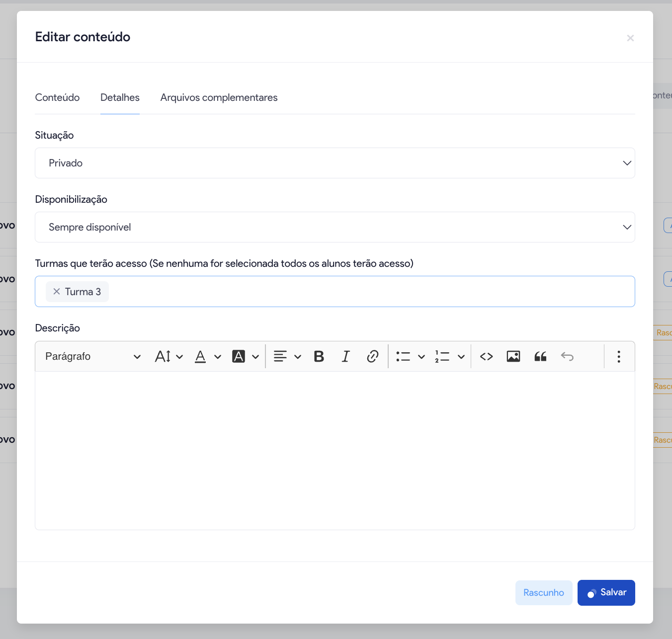This screenshot has width=672, height=639.
Task: Insert a code block in editor
Action: click(x=486, y=356)
